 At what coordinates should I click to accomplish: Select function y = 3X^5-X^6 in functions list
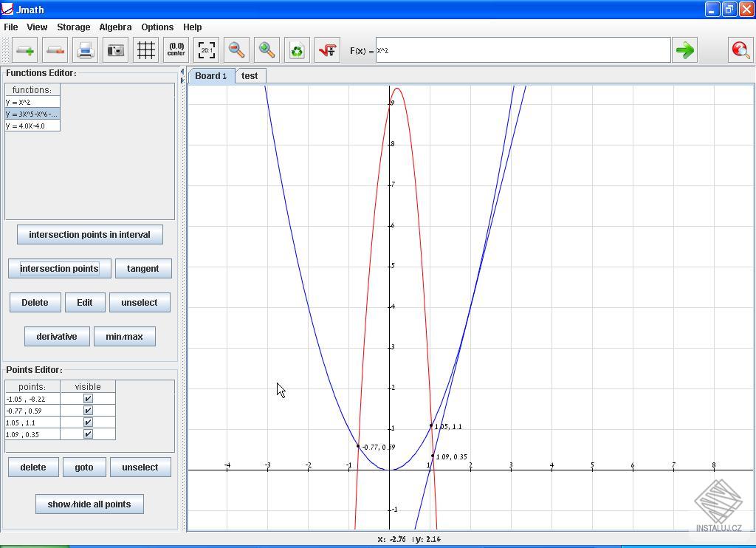[32, 114]
